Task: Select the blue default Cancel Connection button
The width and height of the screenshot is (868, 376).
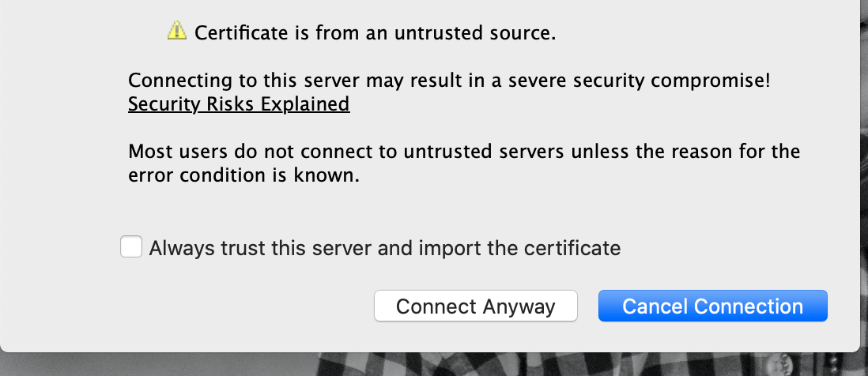Action: click(712, 306)
